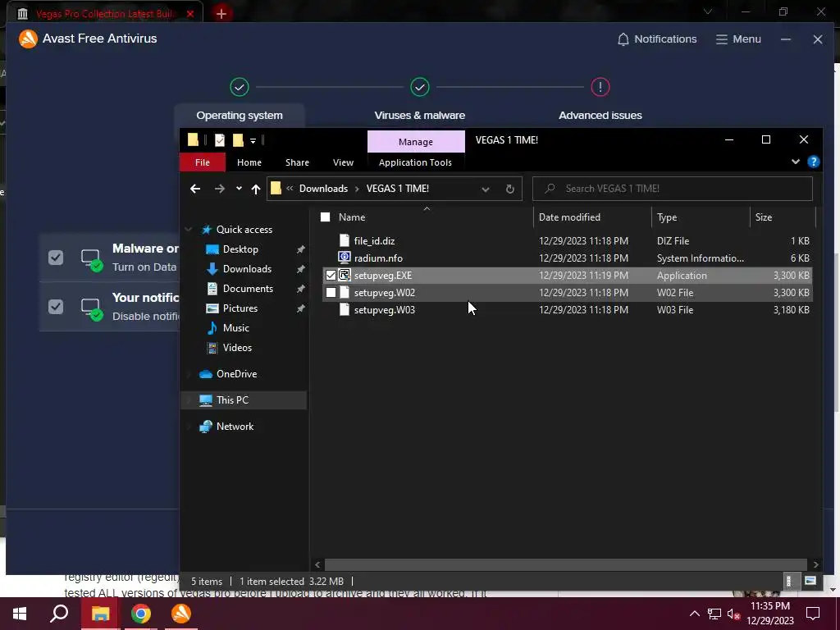Open Music folder in navigation pane
The image size is (840, 630).
(235, 328)
